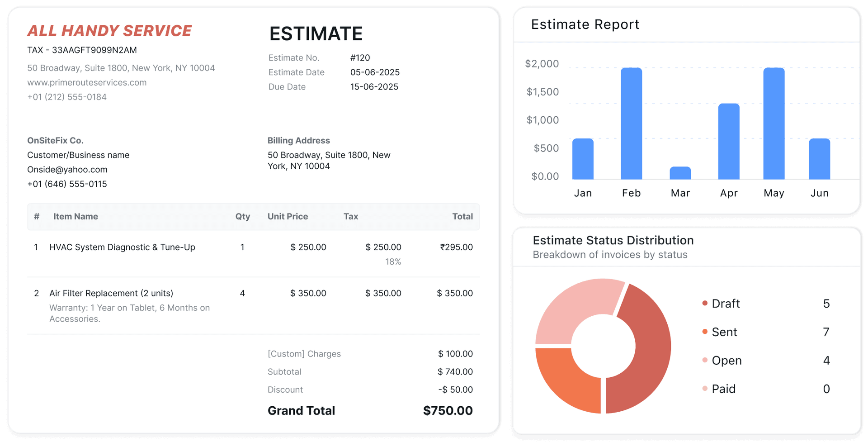Click the February bar in Estimate Report
Viewport: 868px width, 442px height.
point(631,124)
